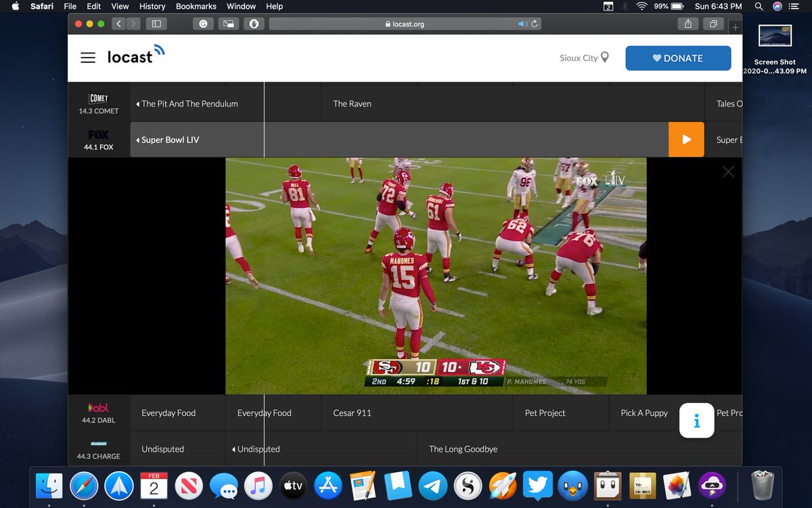Select the 44.1 FOX channel
The width and height of the screenshot is (812, 508).
coord(99,140)
